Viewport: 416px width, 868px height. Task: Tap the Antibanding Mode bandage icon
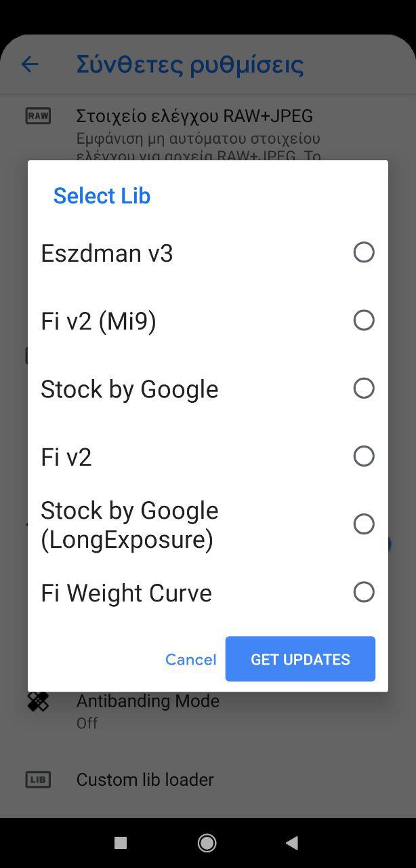[38, 701]
